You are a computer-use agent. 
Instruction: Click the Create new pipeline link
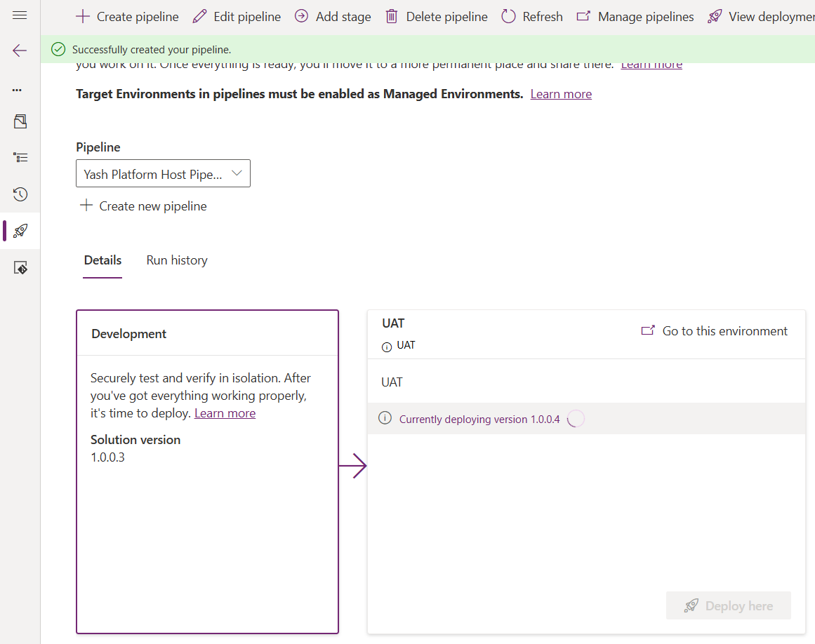click(x=143, y=206)
